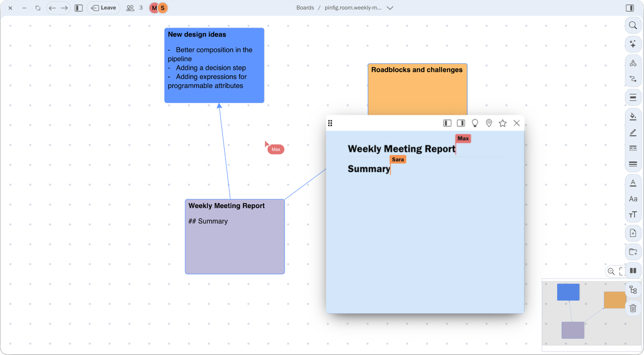644x355 pixels.
Task: Click the Leave button
Action: (x=104, y=8)
